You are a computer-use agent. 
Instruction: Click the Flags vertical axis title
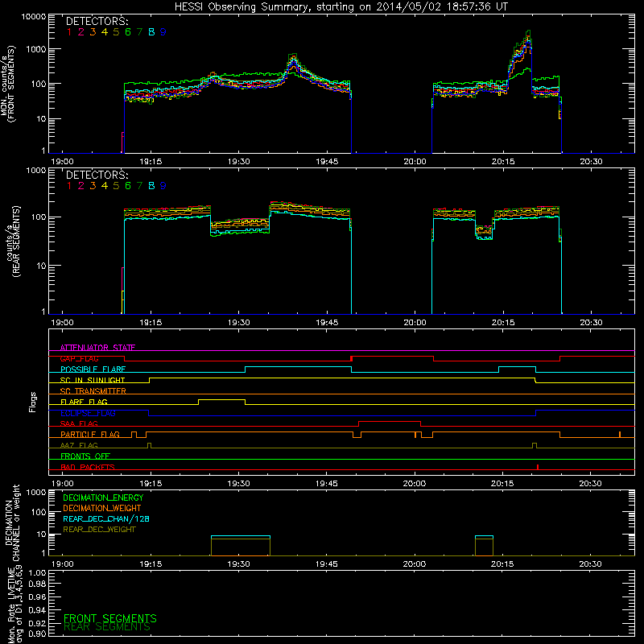33,402
